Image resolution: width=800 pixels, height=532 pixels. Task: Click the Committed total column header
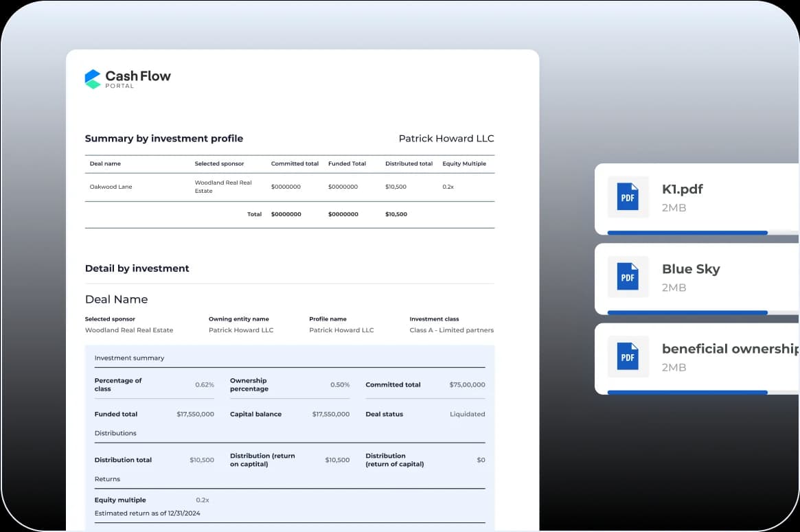click(295, 164)
